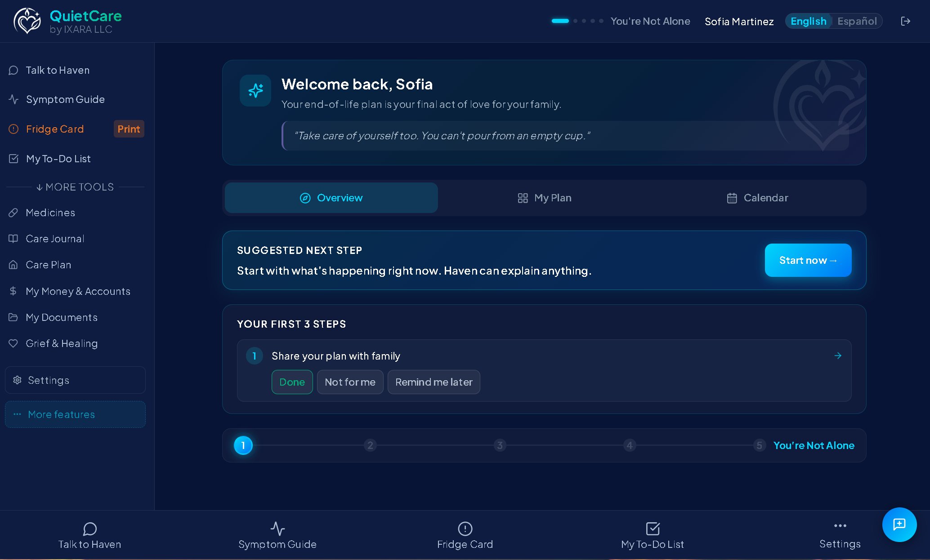The image size is (930, 560).
Task: Click the Sofia Martinez user name
Action: coord(739,22)
